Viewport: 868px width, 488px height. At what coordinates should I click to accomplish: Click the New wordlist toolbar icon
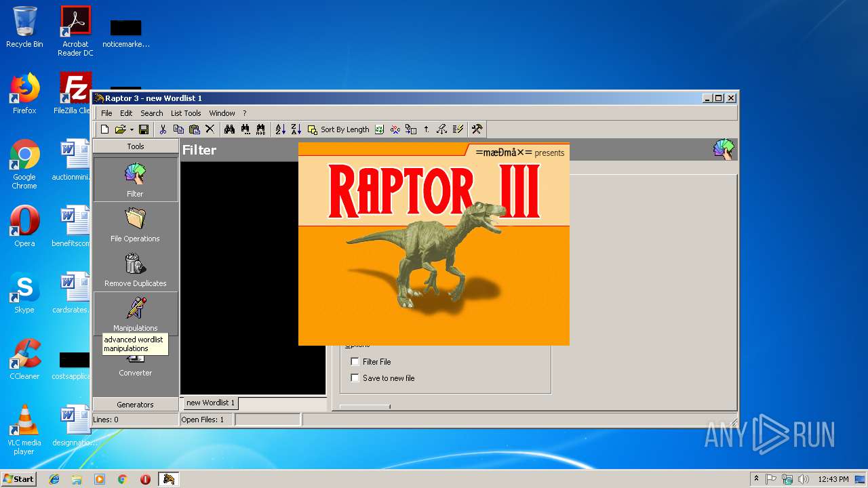(104, 129)
